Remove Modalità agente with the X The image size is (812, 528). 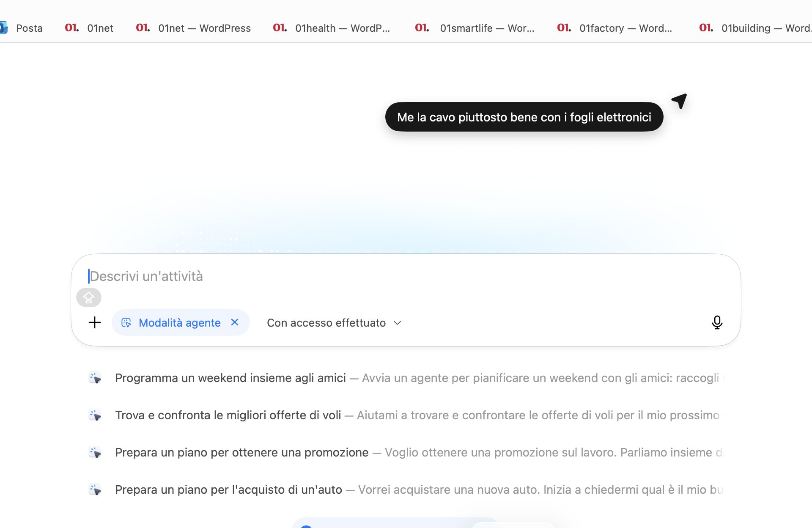click(x=235, y=322)
